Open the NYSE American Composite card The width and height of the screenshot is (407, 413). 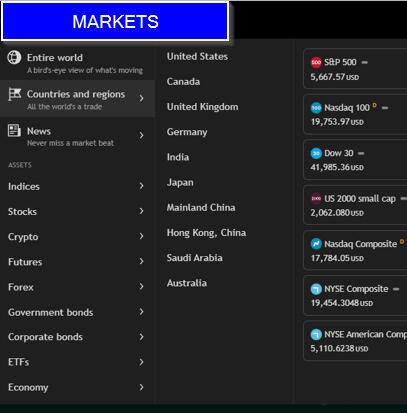click(355, 341)
